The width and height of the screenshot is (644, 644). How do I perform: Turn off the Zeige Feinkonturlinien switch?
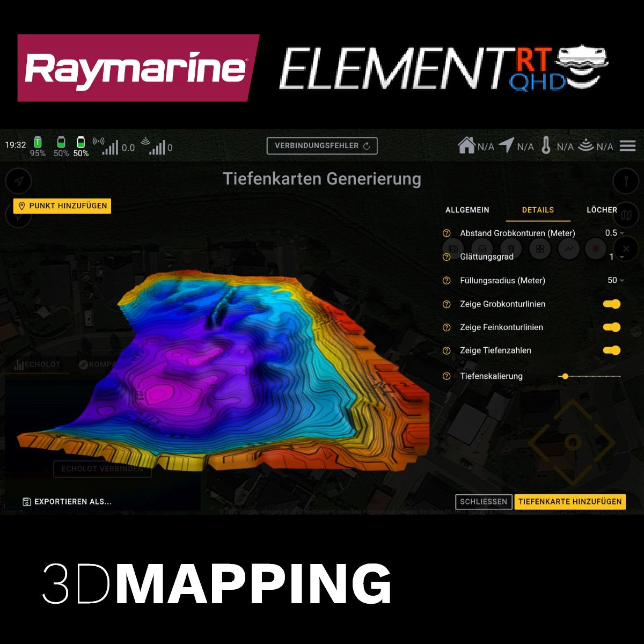[x=612, y=327]
